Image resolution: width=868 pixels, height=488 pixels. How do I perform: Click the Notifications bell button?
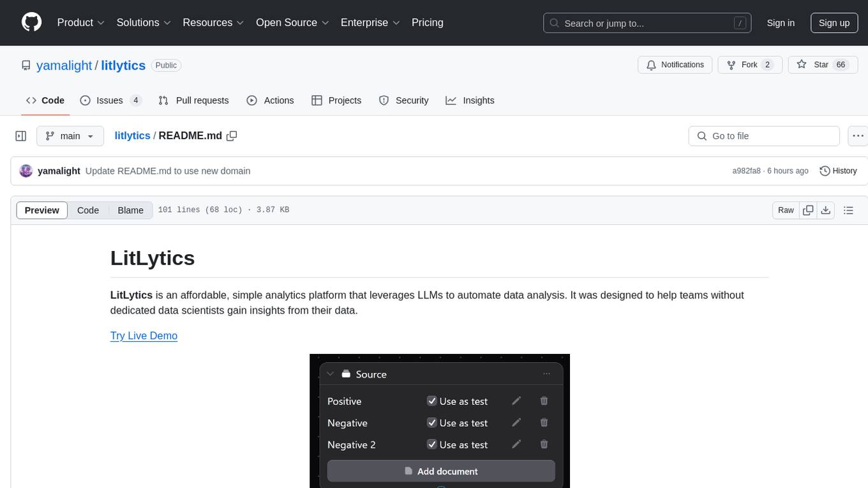pyautogui.click(x=675, y=65)
